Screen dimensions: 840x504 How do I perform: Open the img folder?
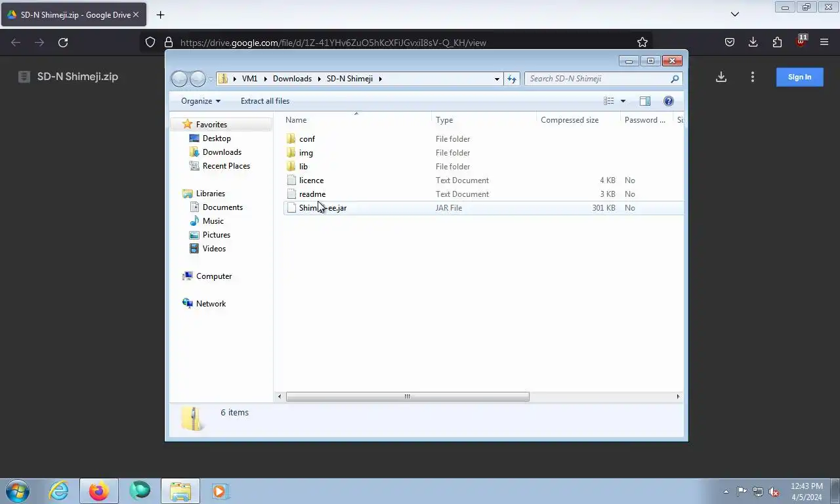click(306, 153)
